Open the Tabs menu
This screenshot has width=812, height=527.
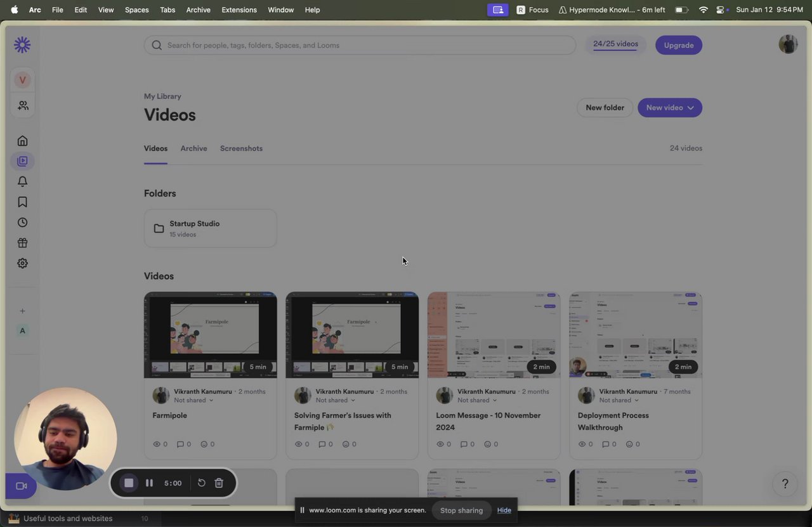(x=167, y=10)
